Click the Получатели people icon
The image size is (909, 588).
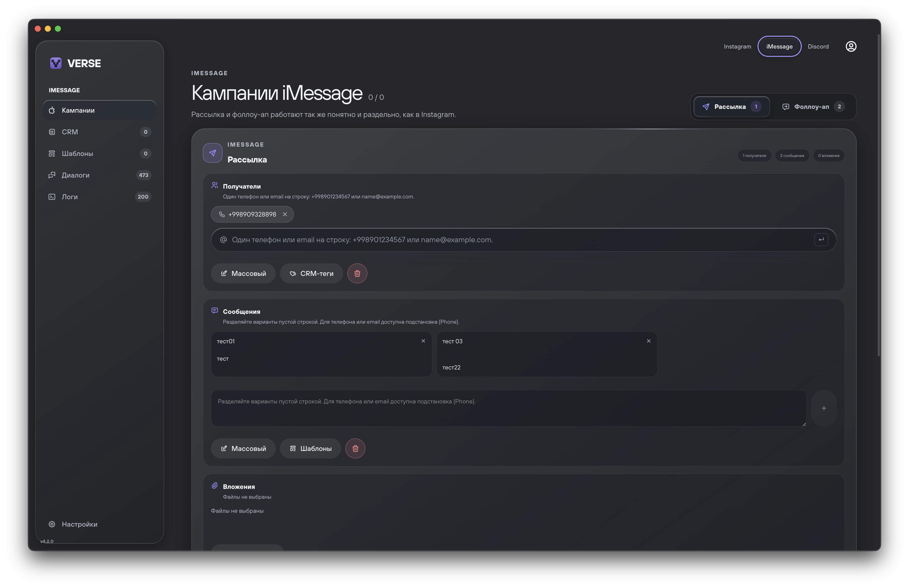[215, 185]
